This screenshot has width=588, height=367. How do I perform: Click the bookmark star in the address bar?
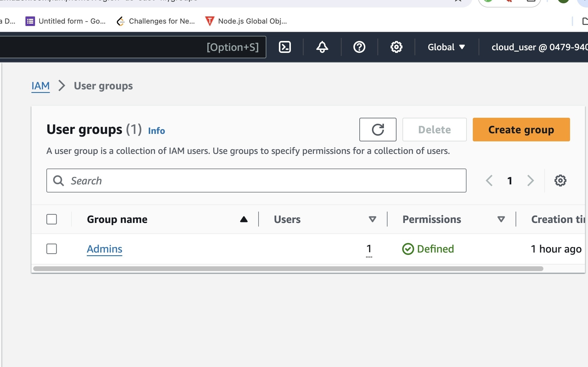[x=458, y=1]
